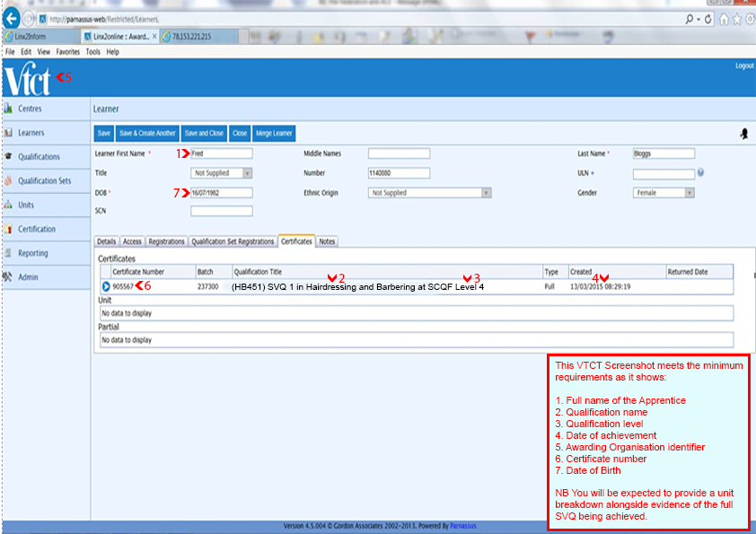Switch to the Notes tab
Screen dimensions: 756x534
tap(327, 241)
